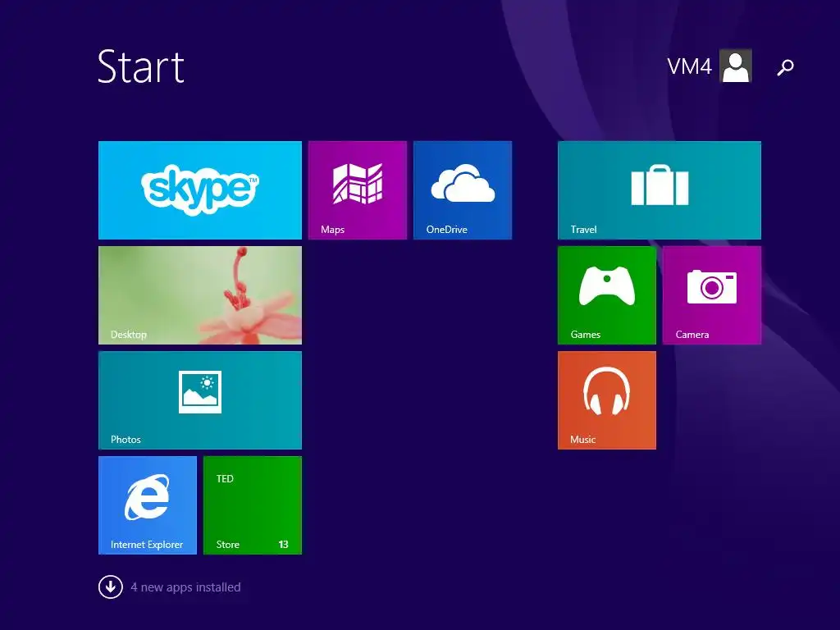Open the OneDrive tile

coord(463,190)
